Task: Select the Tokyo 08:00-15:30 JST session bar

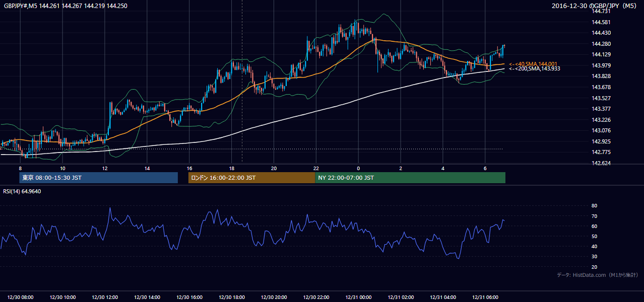Action: [x=99, y=178]
